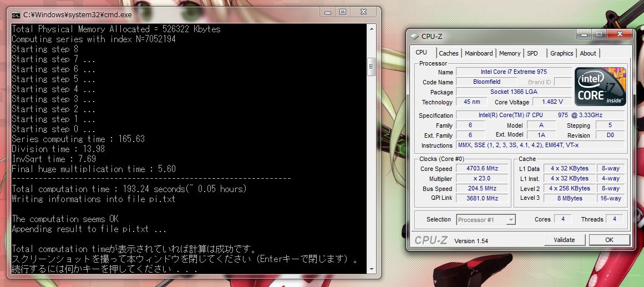Click the Revision value 'D0'
Screen dimensions: 644x287
click(x=610, y=135)
